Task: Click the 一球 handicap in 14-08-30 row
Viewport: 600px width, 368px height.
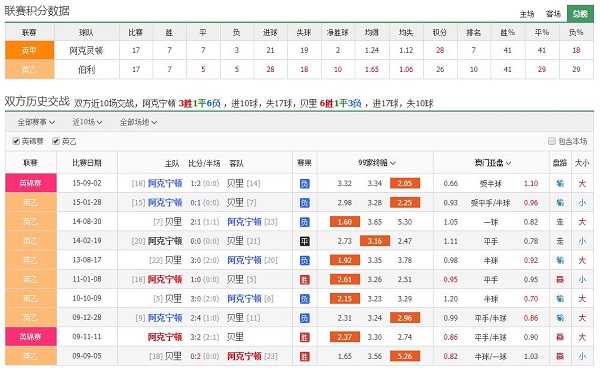Action: click(491, 222)
